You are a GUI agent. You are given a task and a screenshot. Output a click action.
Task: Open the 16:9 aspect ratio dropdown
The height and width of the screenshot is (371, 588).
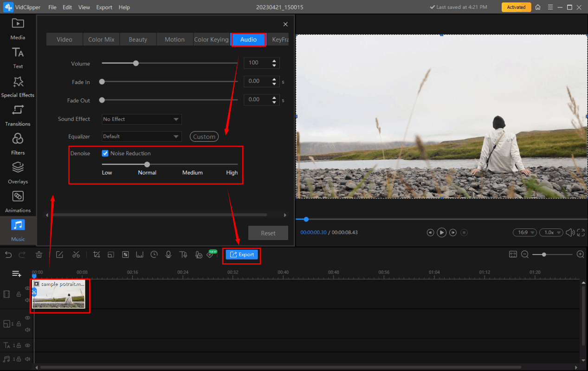[x=524, y=232]
